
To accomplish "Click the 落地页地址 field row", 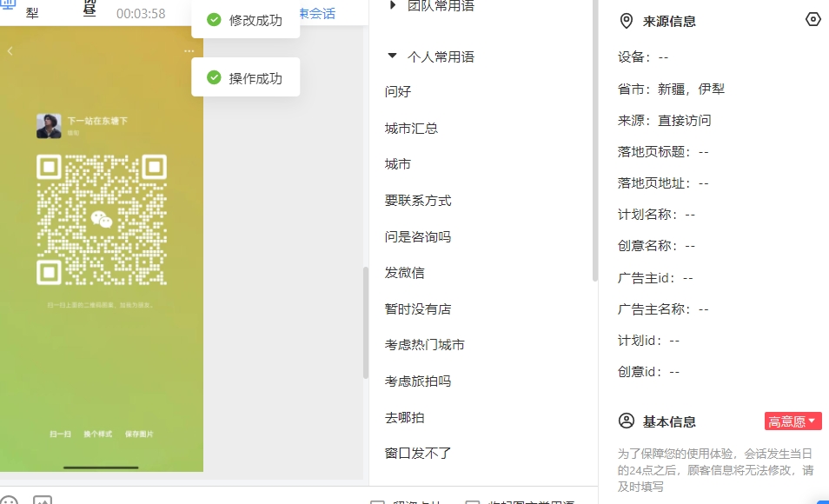I will tap(663, 183).
